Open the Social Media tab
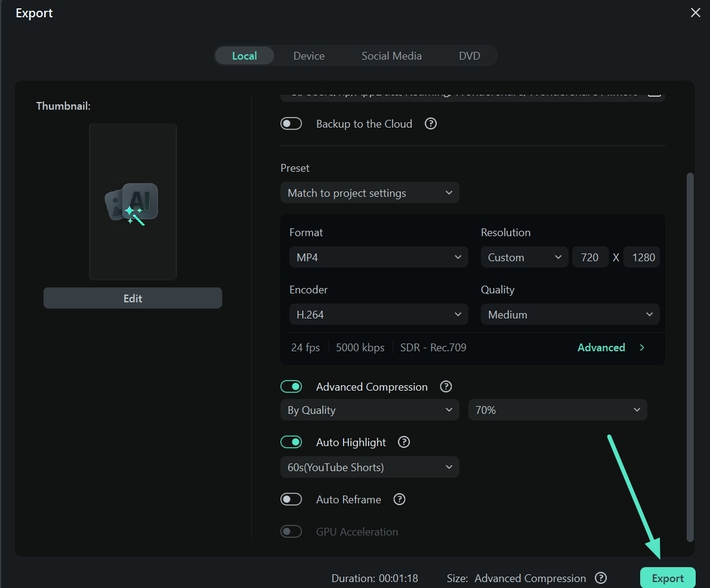The height and width of the screenshot is (588, 710). tap(391, 55)
